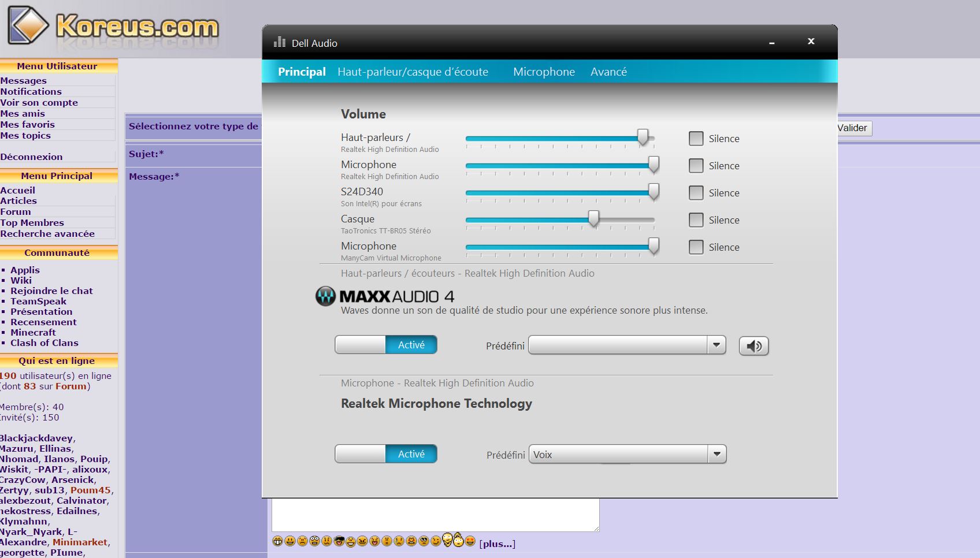Insert the sealed-lips x-mouth smiley
This screenshot has width=980, height=558.
[x=387, y=541]
